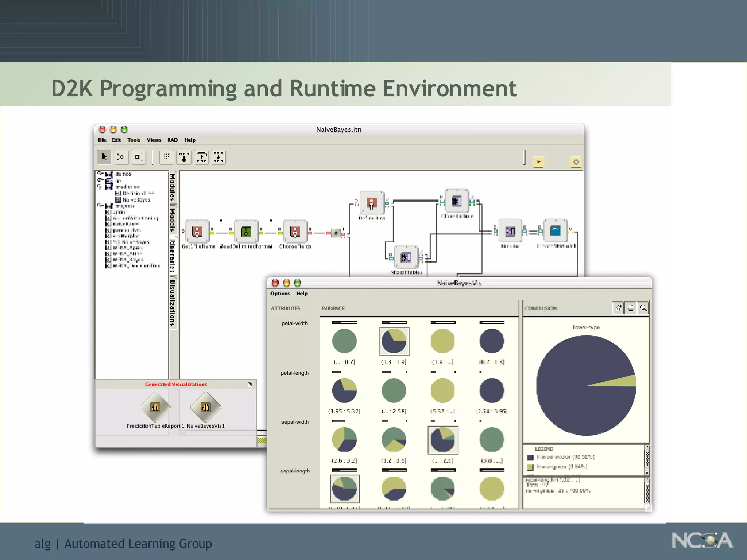The height and width of the screenshot is (560, 747).
Task: Open the NaiveBayesVis1 diamond visualization icon
Action: tap(206, 407)
